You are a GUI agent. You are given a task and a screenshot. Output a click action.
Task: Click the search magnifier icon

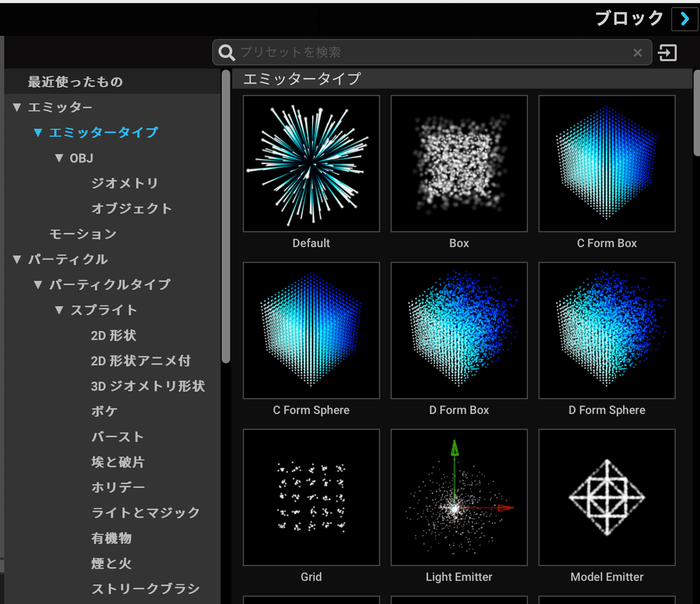(x=226, y=53)
